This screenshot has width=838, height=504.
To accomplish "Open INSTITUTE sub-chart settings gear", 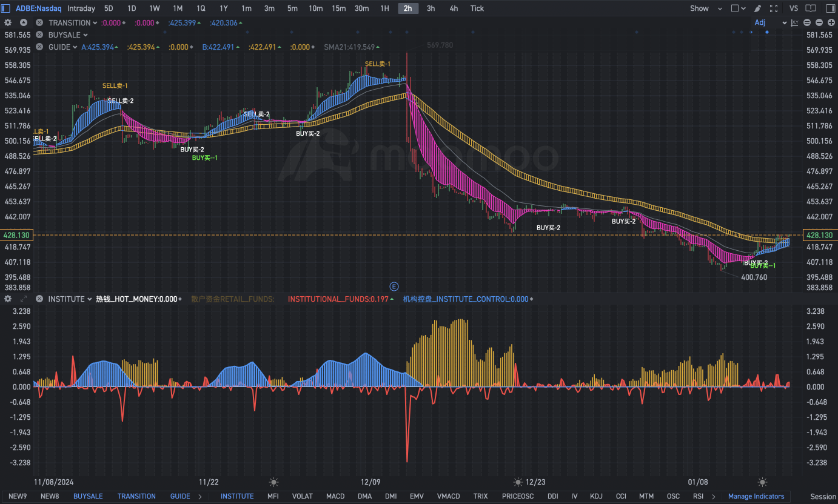I will pyautogui.click(x=8, y=299).
